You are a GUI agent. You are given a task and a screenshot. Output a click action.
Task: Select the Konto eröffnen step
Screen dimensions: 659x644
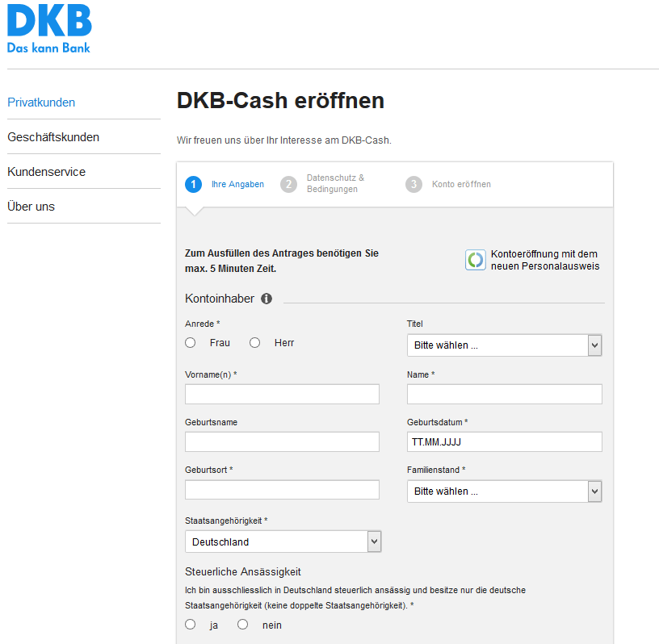(461, 185)
